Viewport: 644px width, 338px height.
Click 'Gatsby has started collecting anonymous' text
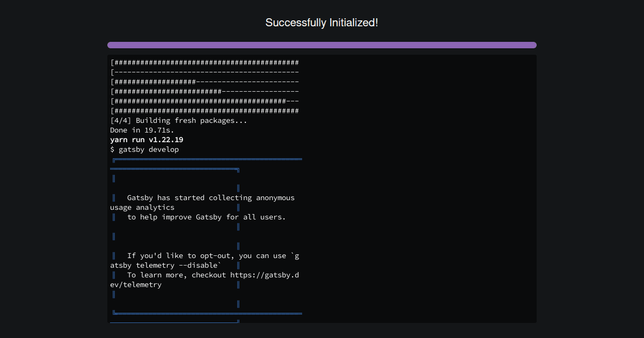click(x=211, y=198)
